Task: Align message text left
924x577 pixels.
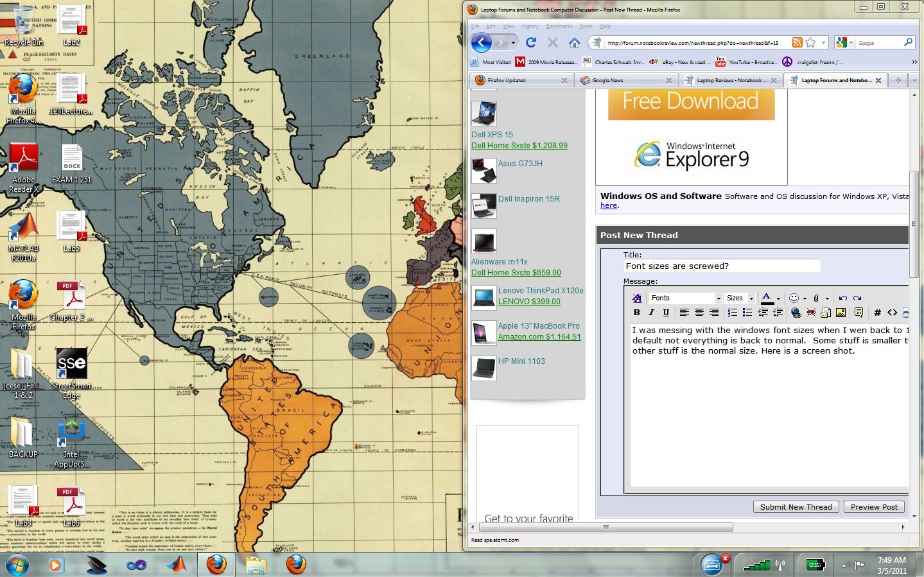Action: point(684,313)
